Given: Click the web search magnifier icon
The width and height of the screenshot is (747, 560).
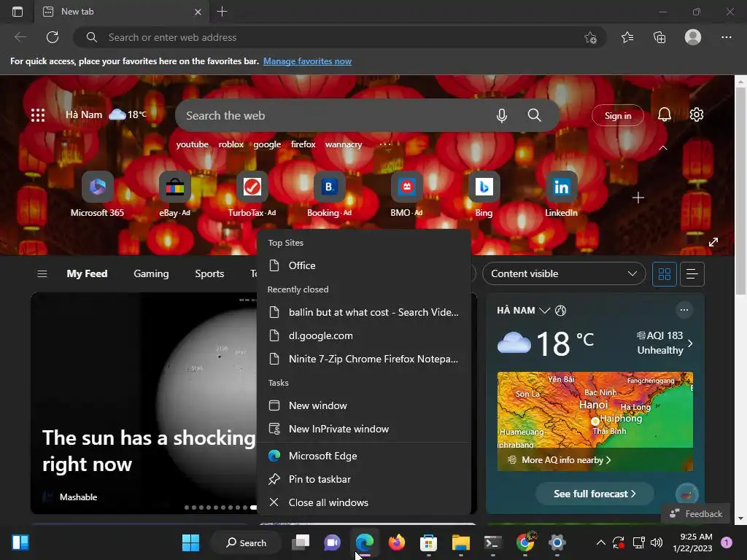Looking at the screenshot, I should (x=534, y=115).
